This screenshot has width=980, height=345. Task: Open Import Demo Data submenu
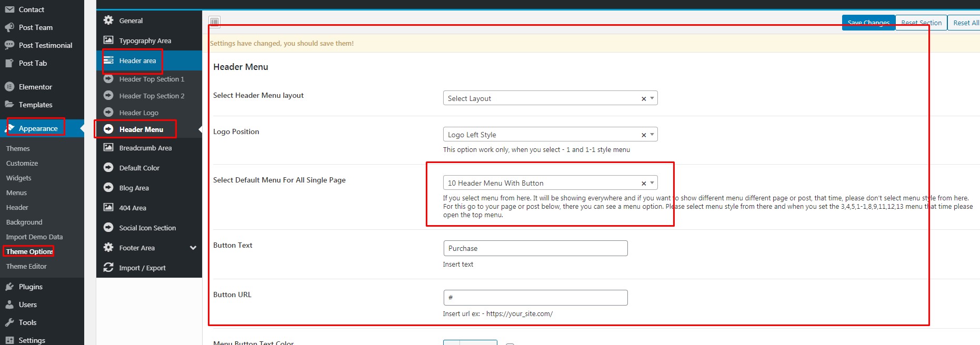(x=34, y=237)
